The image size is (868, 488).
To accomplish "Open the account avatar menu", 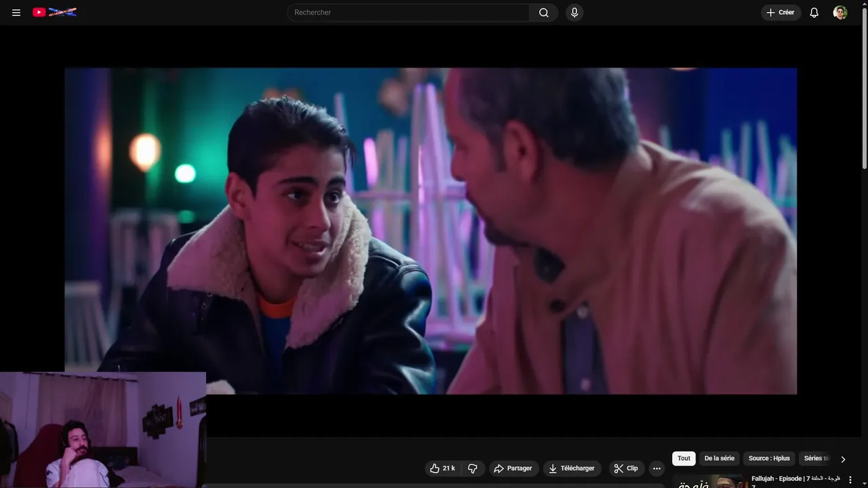I will click(x=840, y=12).
